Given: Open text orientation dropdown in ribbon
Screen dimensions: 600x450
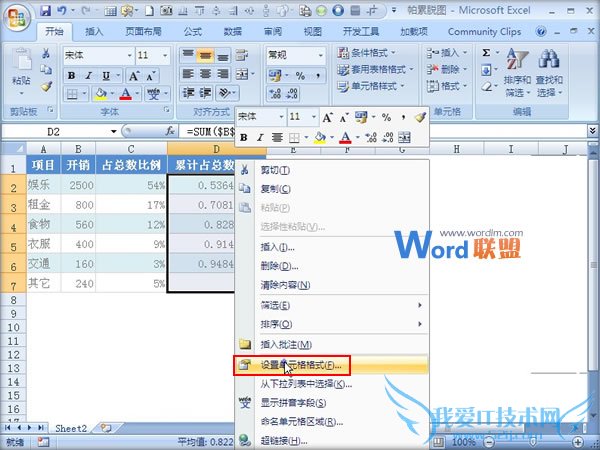Looking at the screenshot, I should (228, 93).
